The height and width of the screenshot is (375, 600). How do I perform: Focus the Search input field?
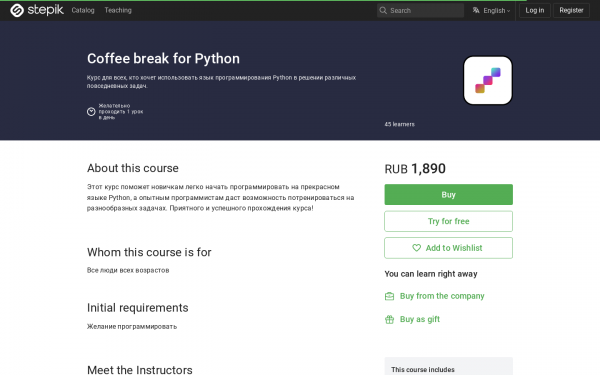point(421,10)
